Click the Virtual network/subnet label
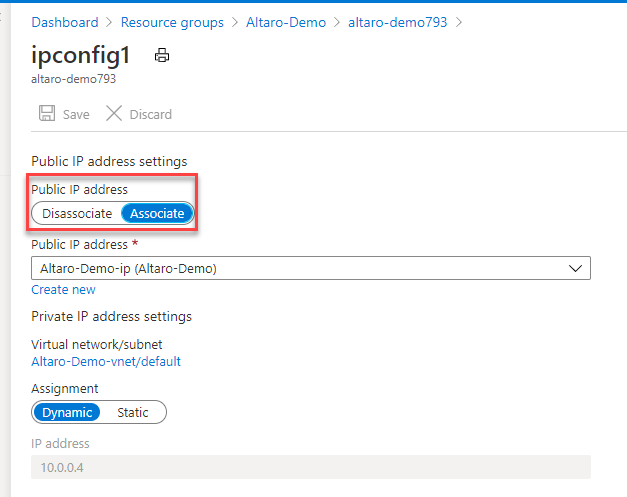Viewport: 627px width, 497px height. pyautogui.click(x=97, y=344)
